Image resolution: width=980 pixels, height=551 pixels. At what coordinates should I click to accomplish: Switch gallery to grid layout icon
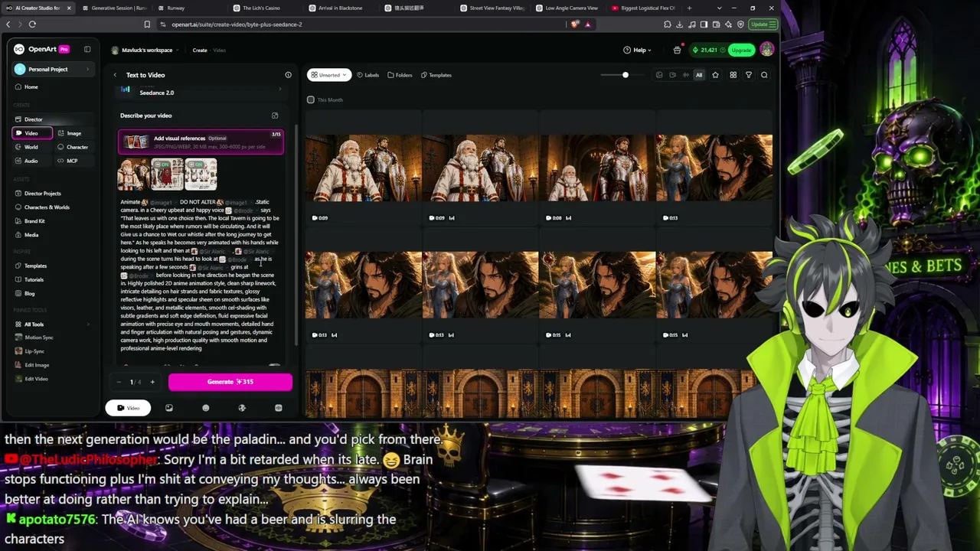(x=733, y=75)
